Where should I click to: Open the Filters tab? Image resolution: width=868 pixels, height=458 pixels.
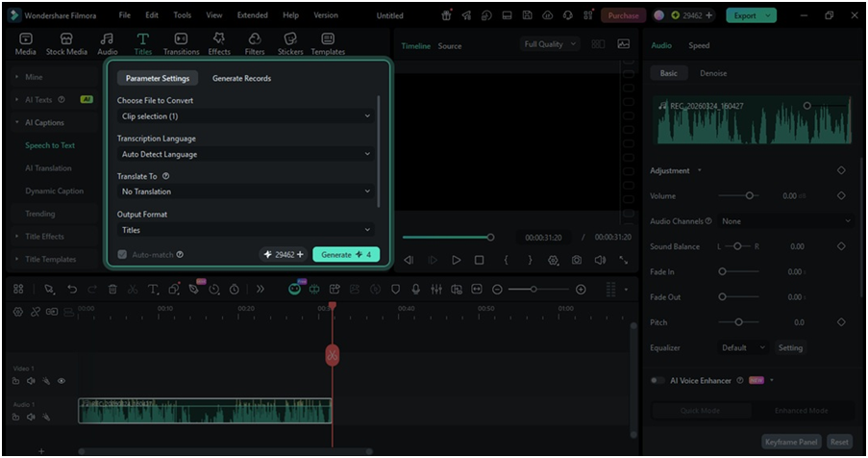click(x=255, y=43)
